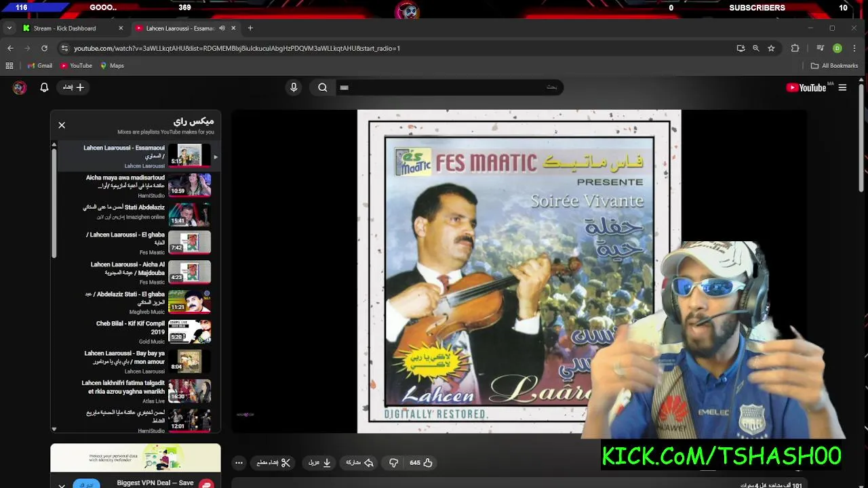
Task: Bookmark this page with the star icon
Action: coord(771,48)
